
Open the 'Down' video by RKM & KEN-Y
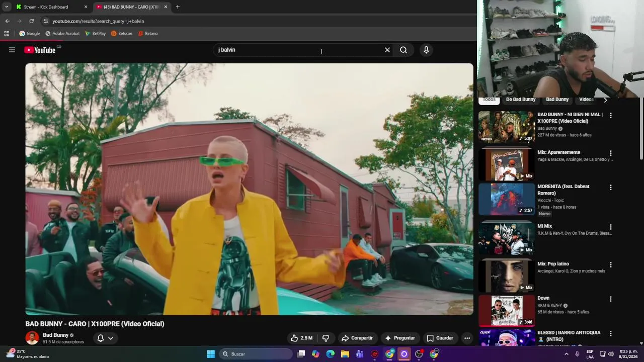543,298
